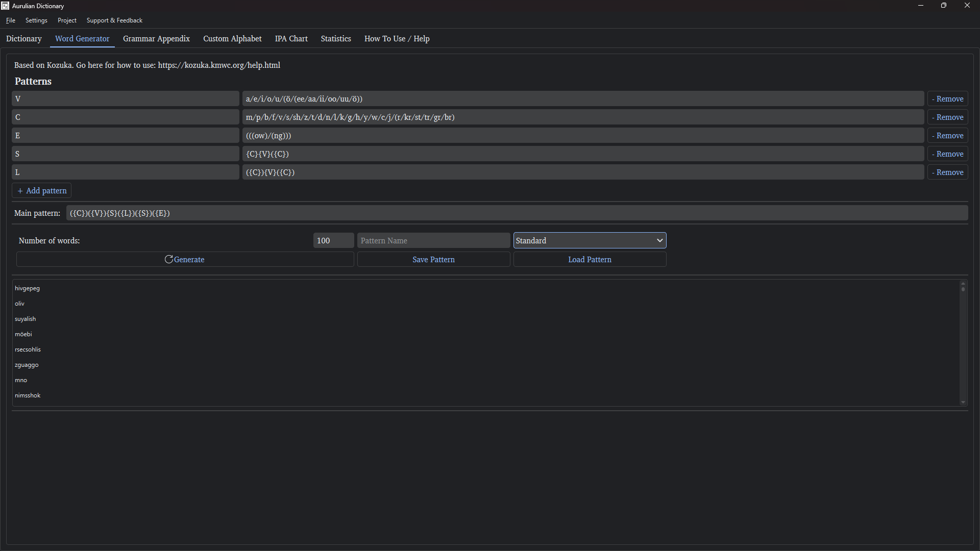Edit the E pattern value field
Viewport: 980px width, 551px height.
[583, 136]
